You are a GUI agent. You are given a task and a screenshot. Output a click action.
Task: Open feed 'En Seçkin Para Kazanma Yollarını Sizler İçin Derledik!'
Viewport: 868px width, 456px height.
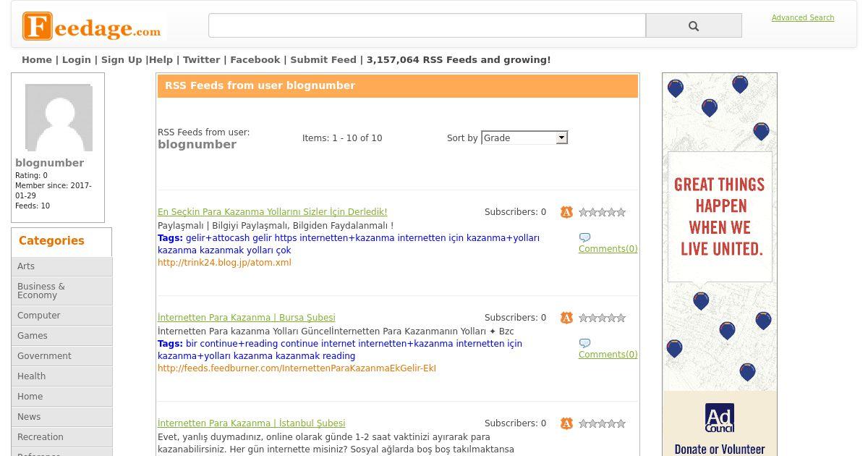coord(273,212)
